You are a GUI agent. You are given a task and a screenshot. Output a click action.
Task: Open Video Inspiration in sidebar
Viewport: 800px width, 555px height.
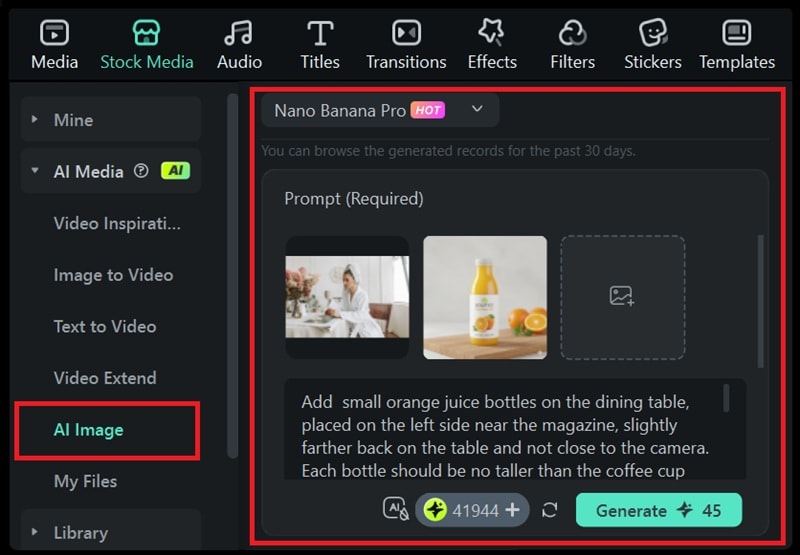point(117,223)
